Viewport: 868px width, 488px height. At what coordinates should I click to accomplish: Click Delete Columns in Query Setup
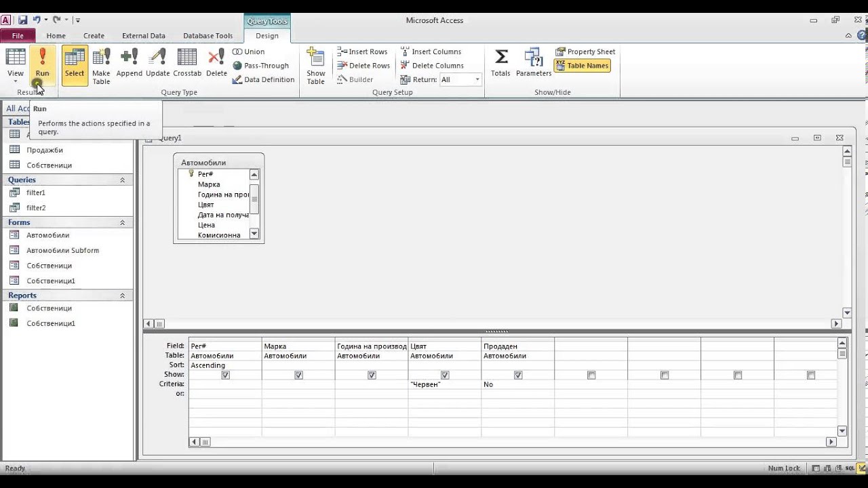(x=432, y=66)
